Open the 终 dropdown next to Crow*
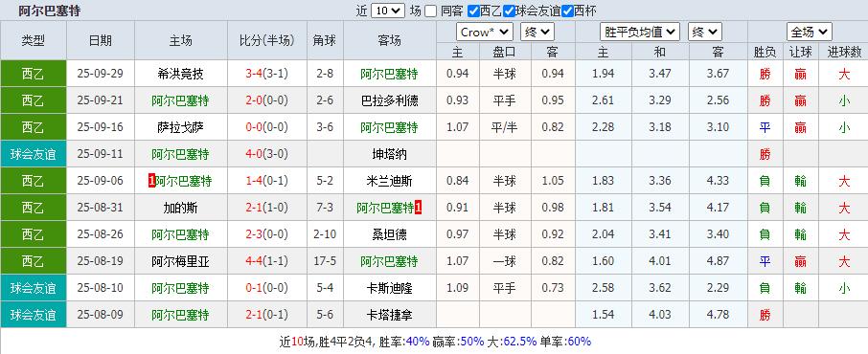 click(x=537, y=33)
